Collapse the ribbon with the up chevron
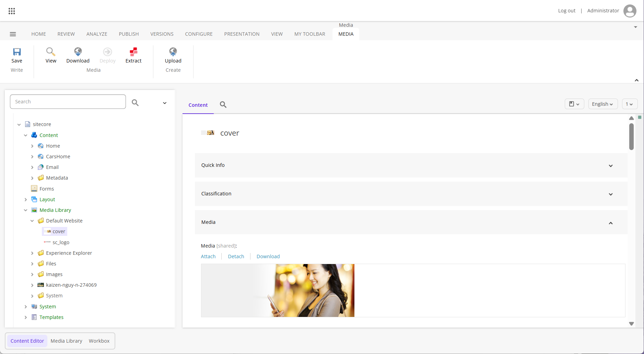This screenshot has height=354, width=644. click(636, 80)
